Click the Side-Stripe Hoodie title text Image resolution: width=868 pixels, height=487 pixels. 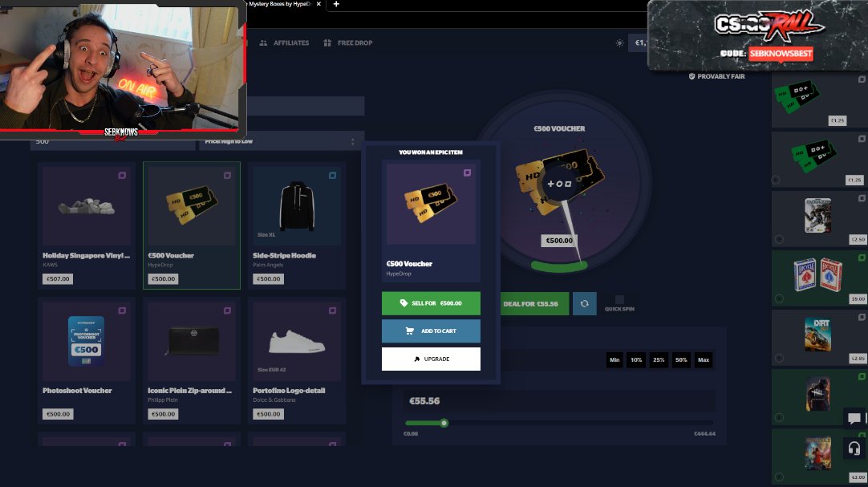285,255
